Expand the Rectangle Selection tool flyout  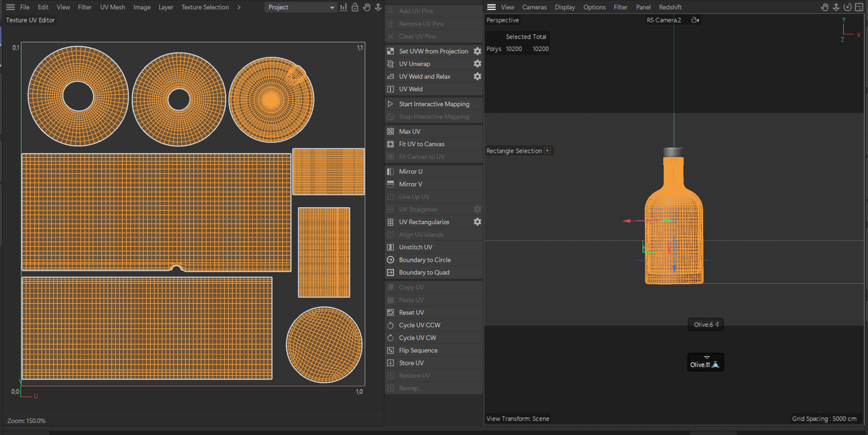pos(547,151)
